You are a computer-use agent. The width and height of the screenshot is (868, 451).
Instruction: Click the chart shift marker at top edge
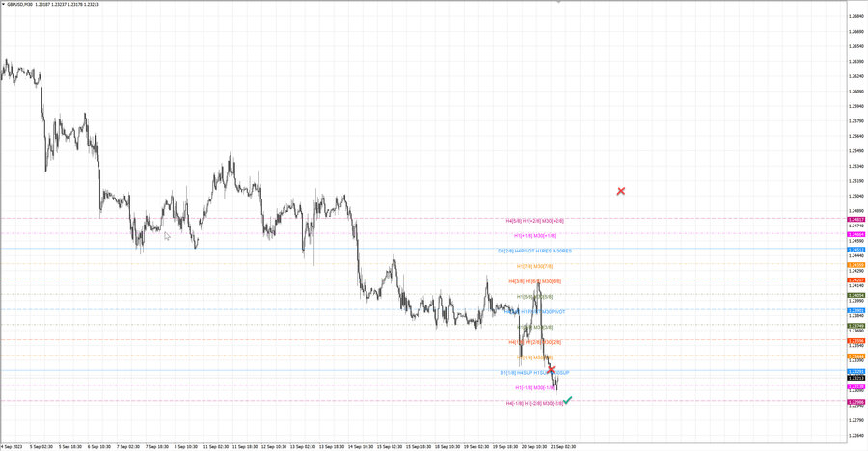(558, 2)
